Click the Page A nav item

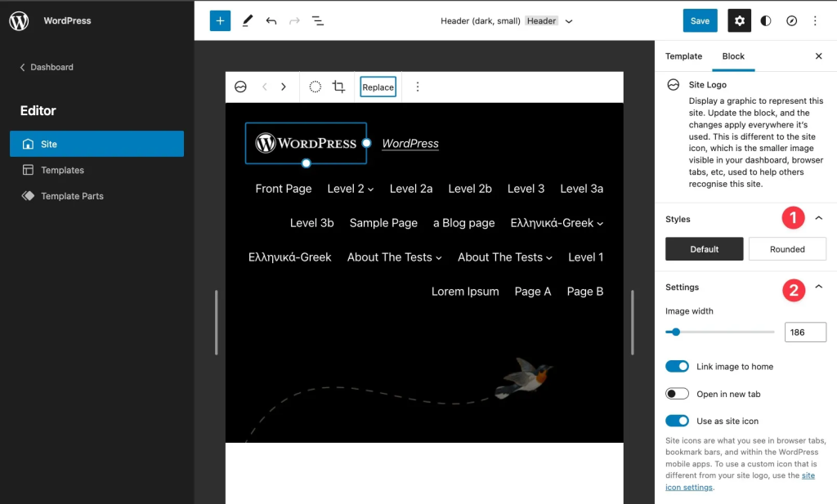[533, 291]
